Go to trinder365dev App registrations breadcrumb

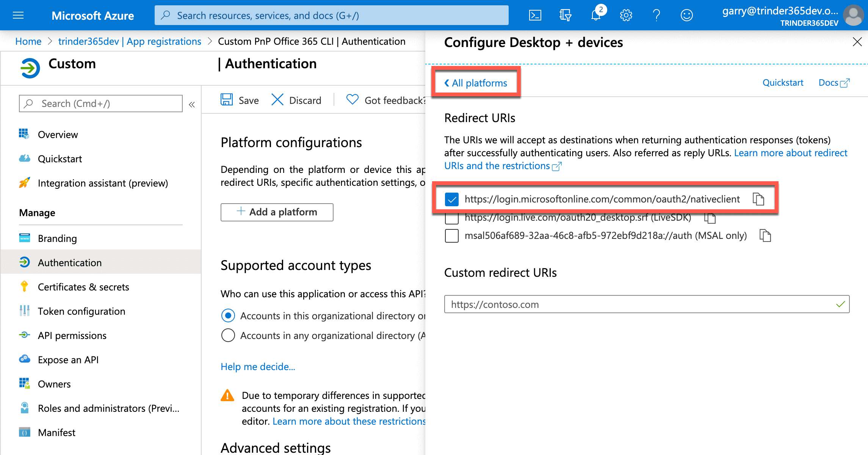[130, 41]
